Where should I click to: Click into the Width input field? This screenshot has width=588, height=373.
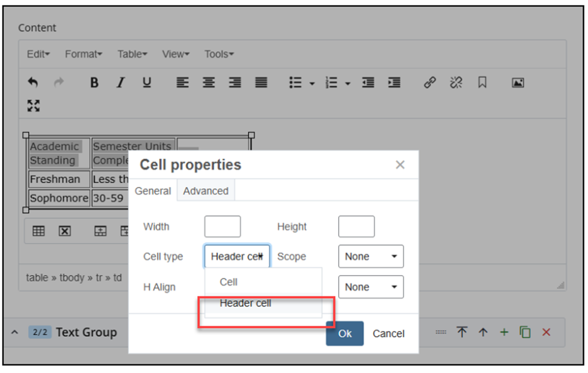tap(223, 227)
